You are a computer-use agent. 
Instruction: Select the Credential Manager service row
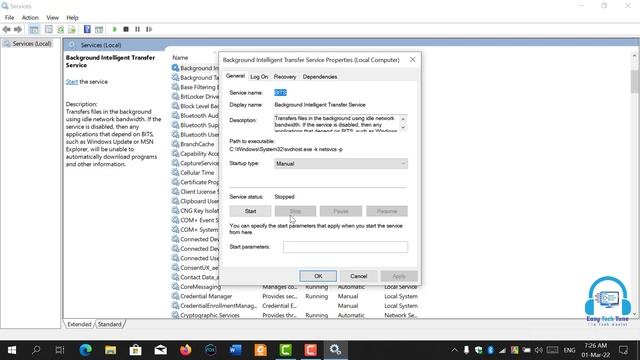coord(295,296)
